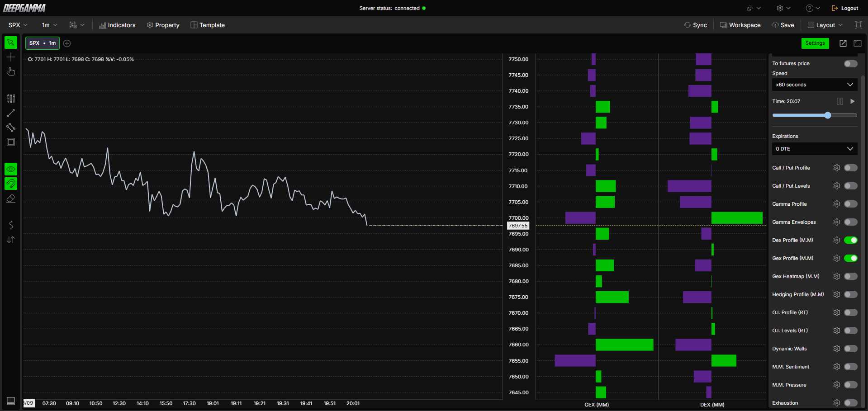Open gear settings for Dex Profile (M.M)
868x411 pixels.
click(x=837, y=240)
